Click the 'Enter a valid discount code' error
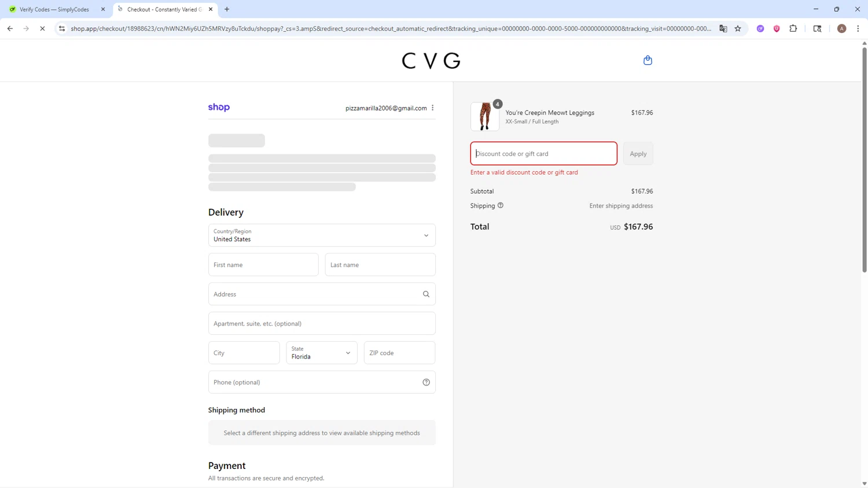 pyautogui.click(x=524, y=172)
